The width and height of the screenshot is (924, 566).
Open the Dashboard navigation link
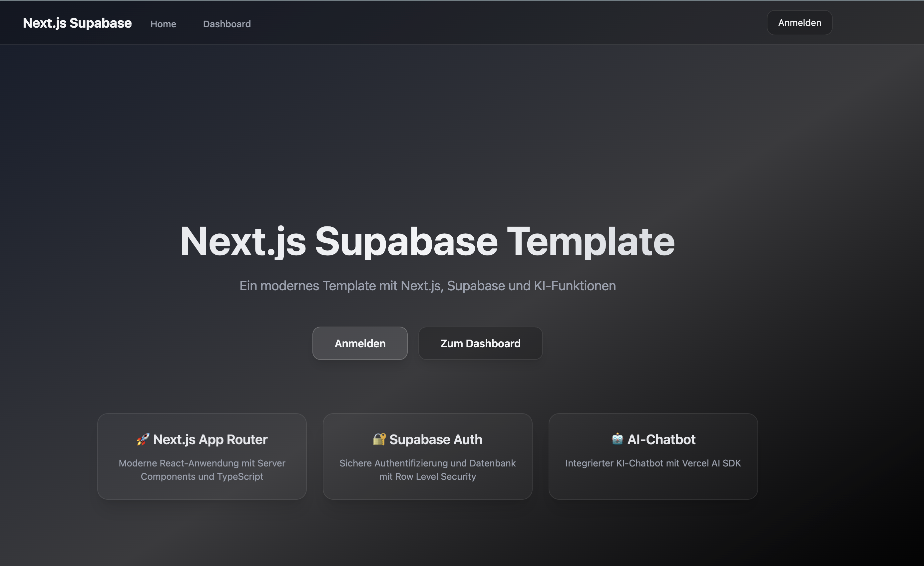(x=227, y=24)
